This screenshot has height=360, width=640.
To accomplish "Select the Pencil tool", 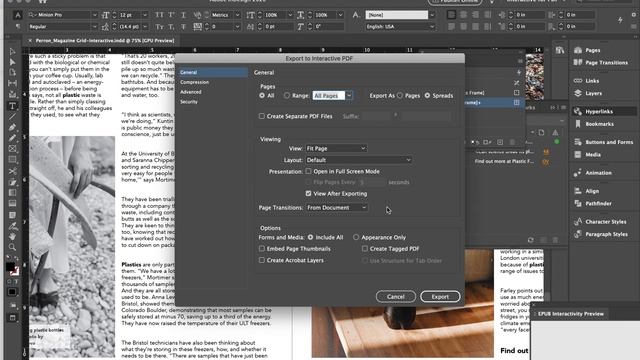I will pyautogui.click(x=12, y=138).
